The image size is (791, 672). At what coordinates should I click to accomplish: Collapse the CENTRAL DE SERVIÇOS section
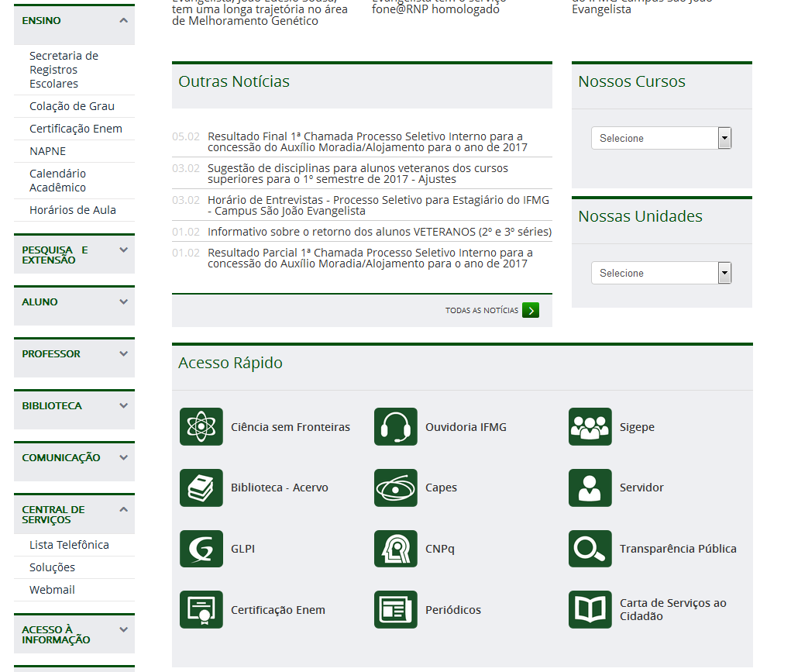(74, 513)
